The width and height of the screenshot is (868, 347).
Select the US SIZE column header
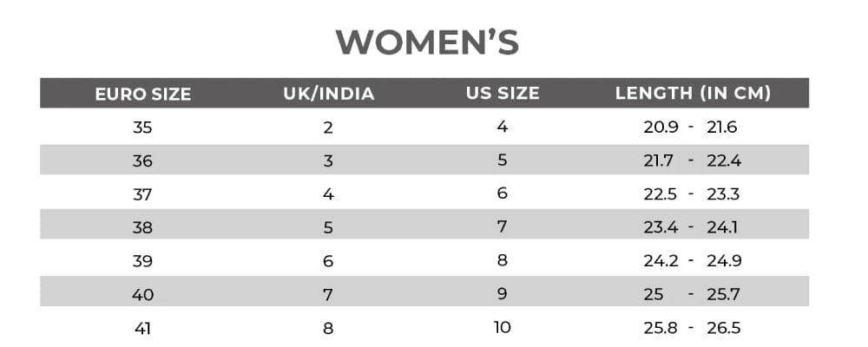[503, 93]
